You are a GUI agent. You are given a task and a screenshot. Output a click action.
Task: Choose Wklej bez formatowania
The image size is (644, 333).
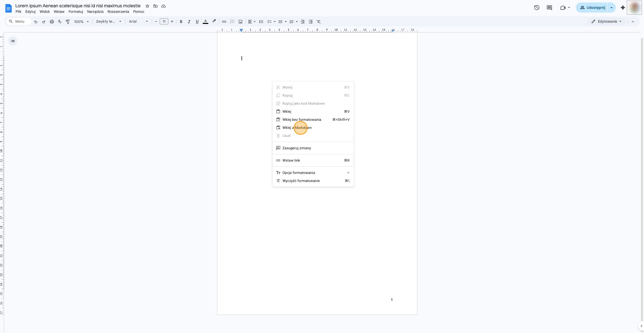(313, 120)
